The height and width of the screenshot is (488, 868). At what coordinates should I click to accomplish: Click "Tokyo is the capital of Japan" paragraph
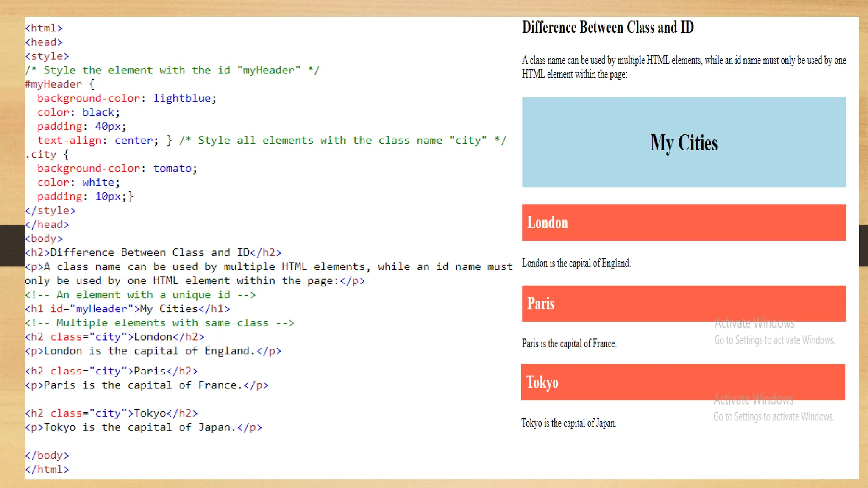[568, 423]
